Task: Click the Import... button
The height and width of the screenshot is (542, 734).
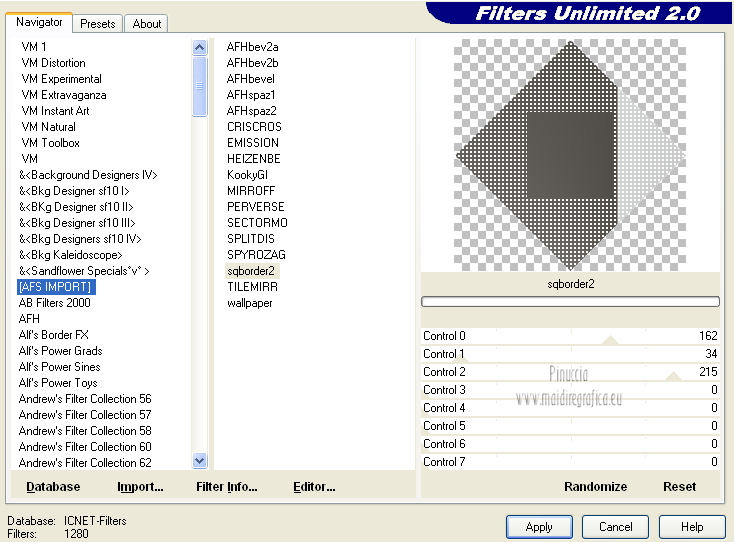Action: pos(140,487)
